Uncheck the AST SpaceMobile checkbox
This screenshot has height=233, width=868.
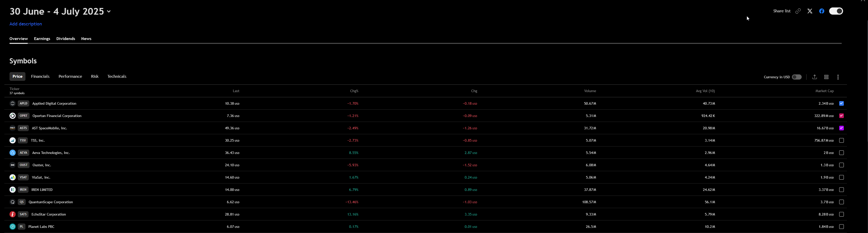coord(841,128)
